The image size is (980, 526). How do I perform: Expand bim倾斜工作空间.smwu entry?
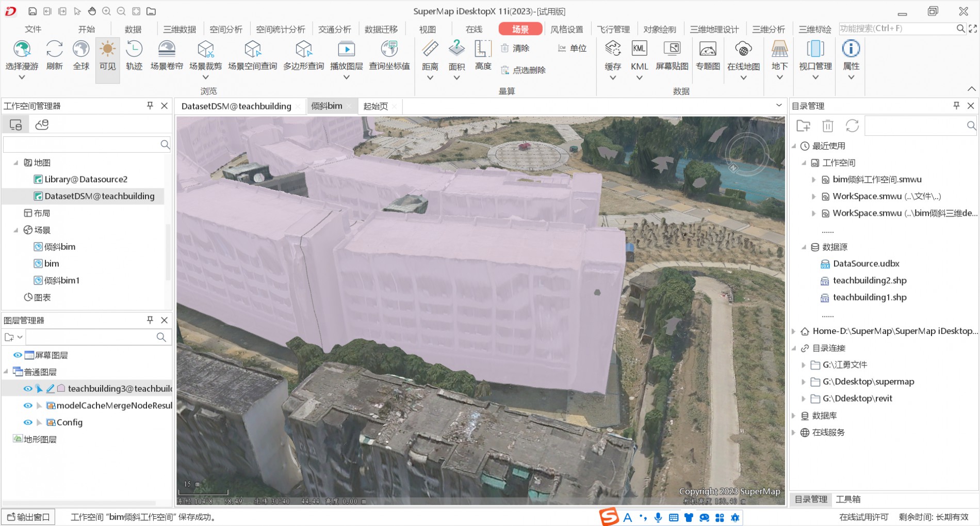pos(813,180)
